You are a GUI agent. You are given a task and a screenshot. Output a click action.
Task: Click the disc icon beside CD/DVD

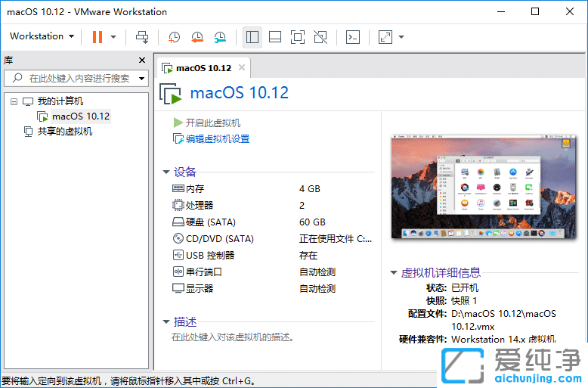point(178,238)
